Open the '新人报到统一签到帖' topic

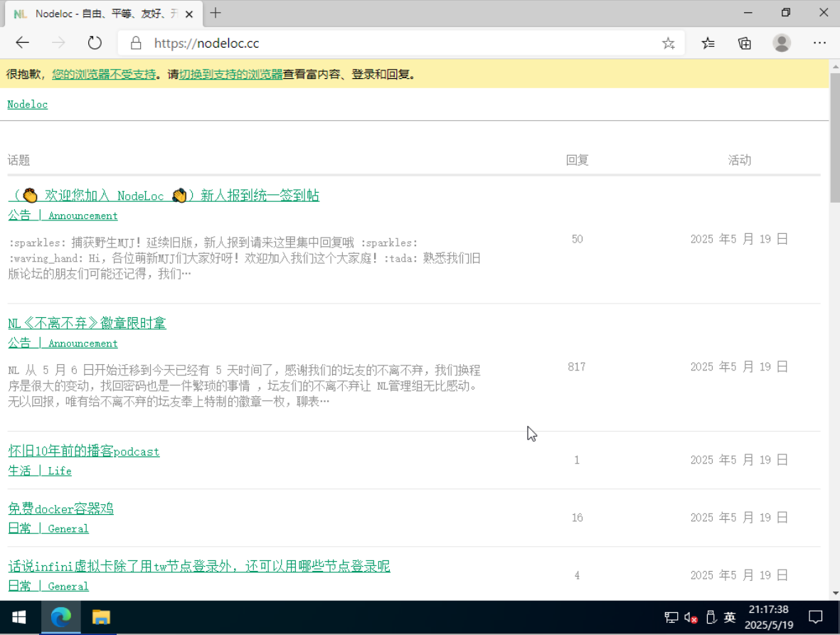tap(164, 196)
